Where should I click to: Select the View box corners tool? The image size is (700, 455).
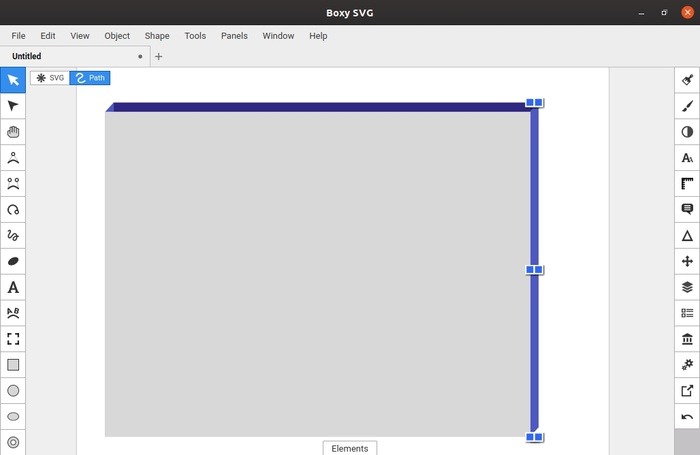pos(13,339)
